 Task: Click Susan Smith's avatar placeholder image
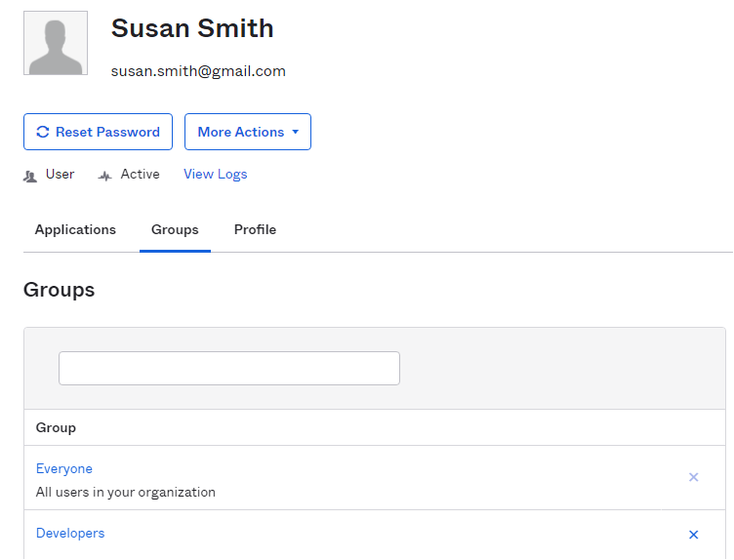[x=56, y=43]
